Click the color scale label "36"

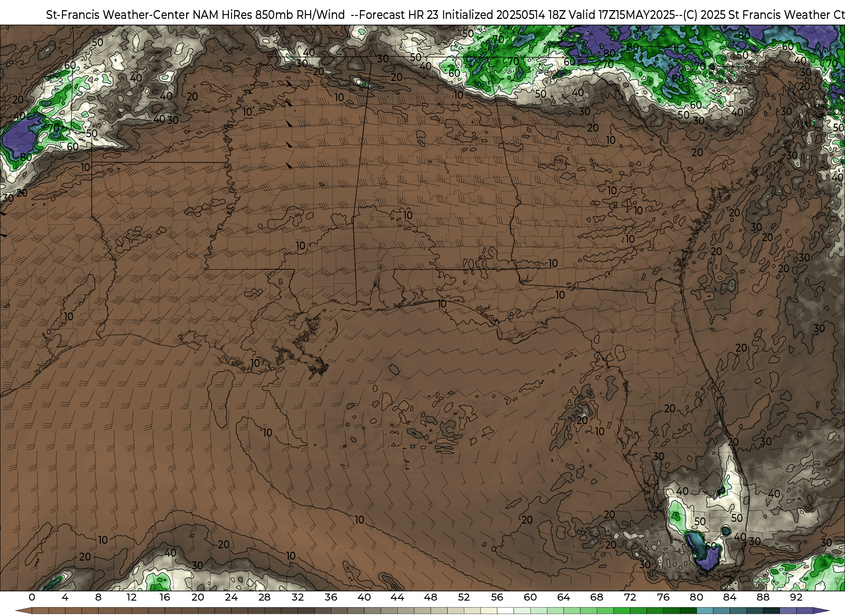point(331,597)
